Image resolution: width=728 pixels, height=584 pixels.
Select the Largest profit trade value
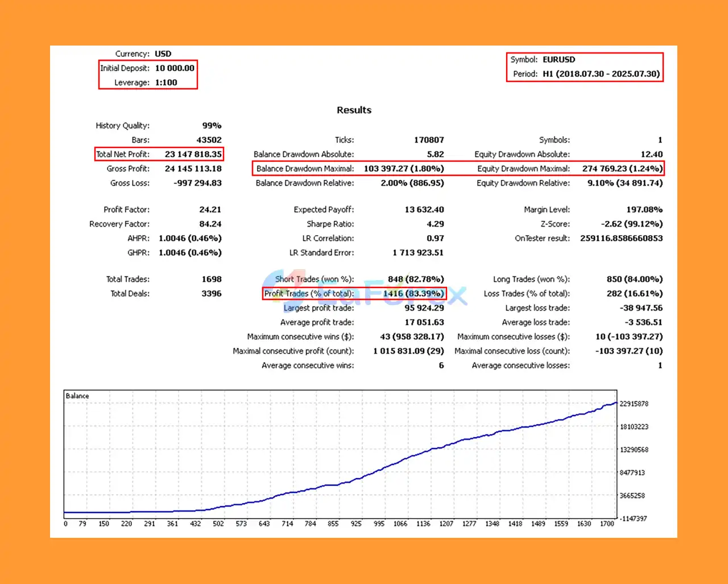(x=424, y=308)
